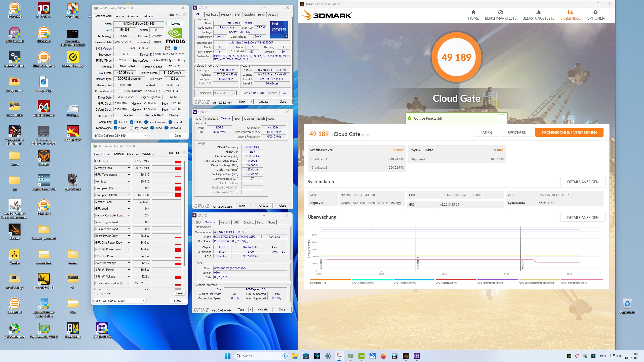The image size is (644, 362).
Task: Open ERGEBNISSE section in 3DMark
Action: coord(570,15)
